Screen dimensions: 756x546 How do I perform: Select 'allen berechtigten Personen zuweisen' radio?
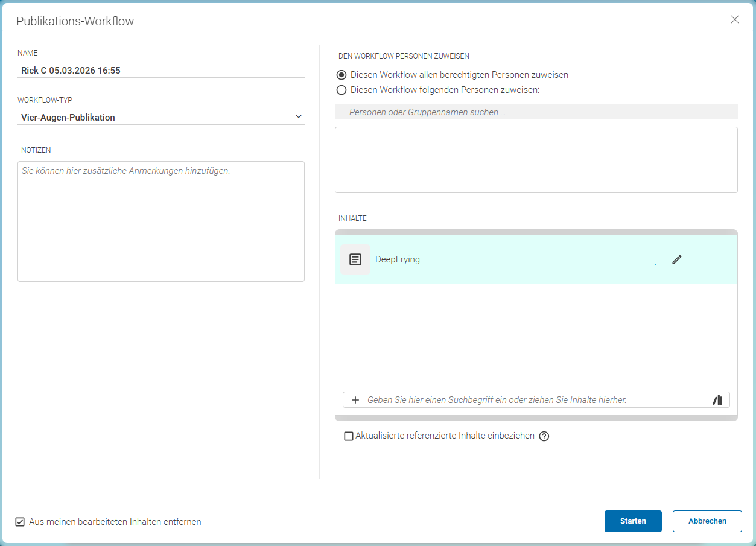coord(341,75)
